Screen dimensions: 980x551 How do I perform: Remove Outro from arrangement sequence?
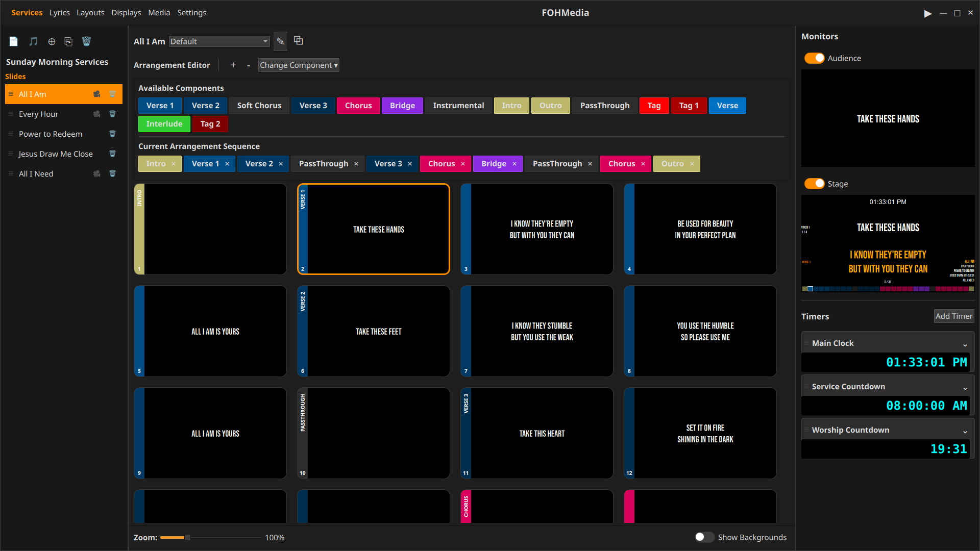[692, 164]
